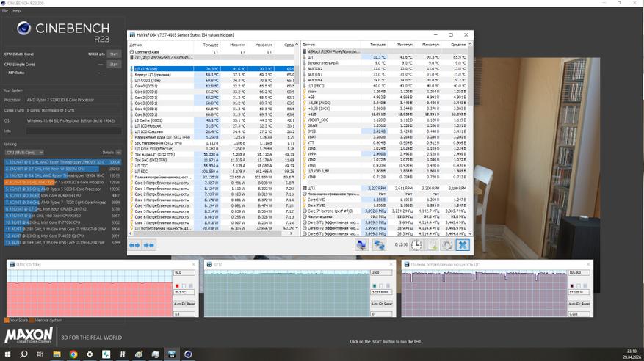The height and width of the screenshot is (361, 644).
Task: Edit temperature graph minimum value field
Action: pos(184,314)
